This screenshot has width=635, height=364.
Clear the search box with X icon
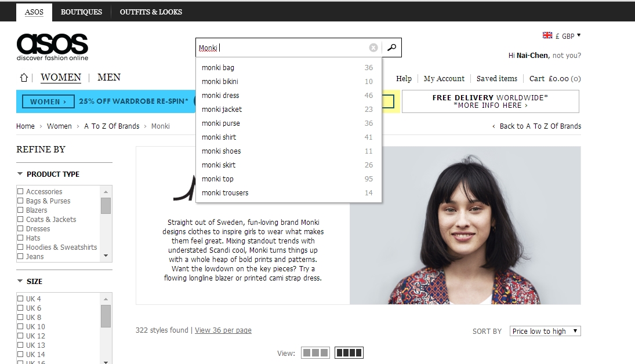(373, 48)
